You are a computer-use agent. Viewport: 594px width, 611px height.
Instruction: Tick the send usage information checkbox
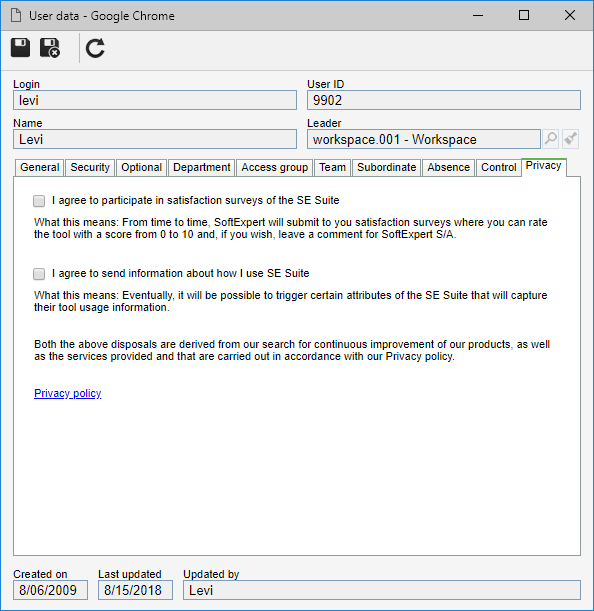[x=39, y=274]
